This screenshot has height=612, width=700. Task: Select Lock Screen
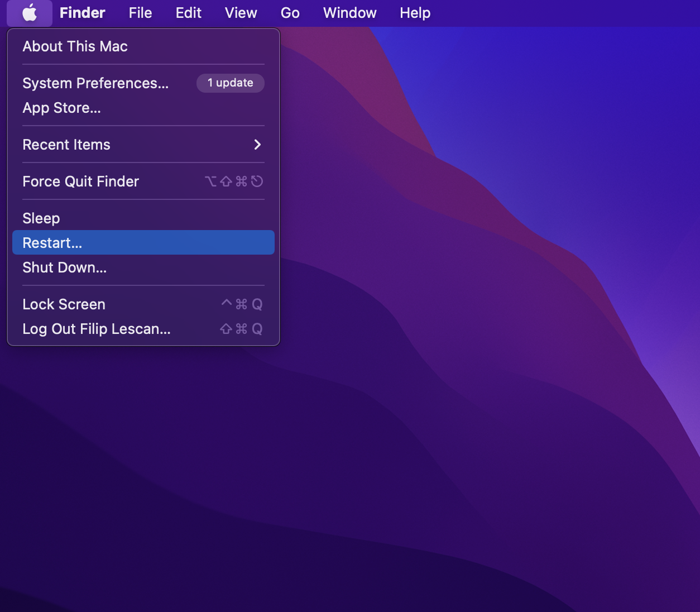tap(143, 304)
